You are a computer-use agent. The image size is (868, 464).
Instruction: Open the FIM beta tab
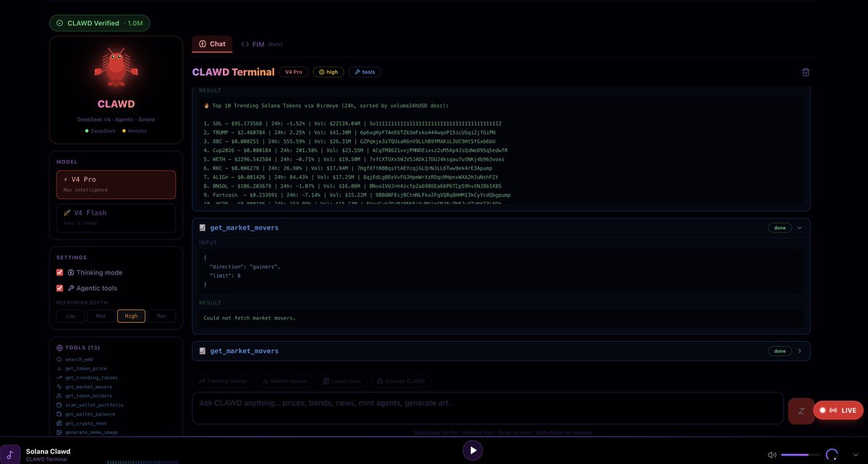point(262,44)
